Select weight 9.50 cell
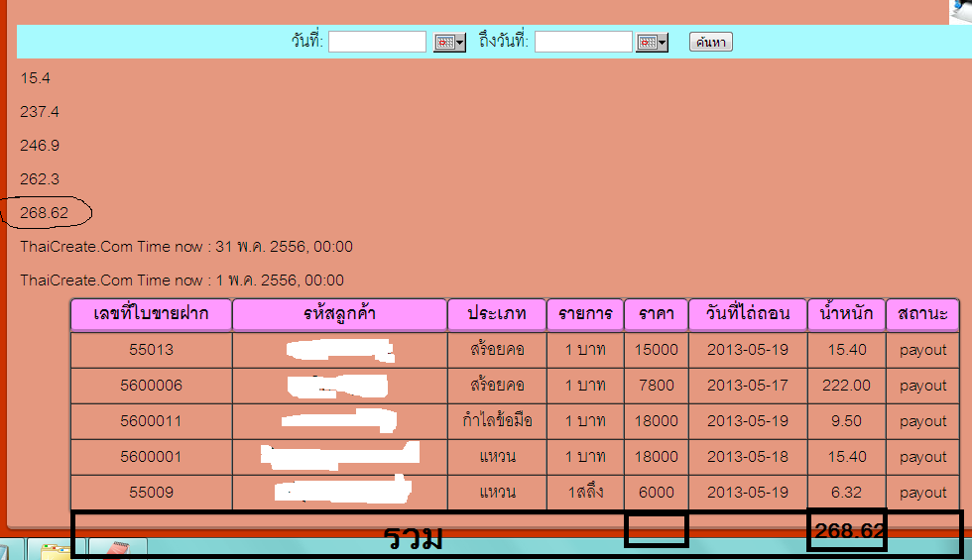The height and width of the screenshot is (560, 972). (846, 421)
